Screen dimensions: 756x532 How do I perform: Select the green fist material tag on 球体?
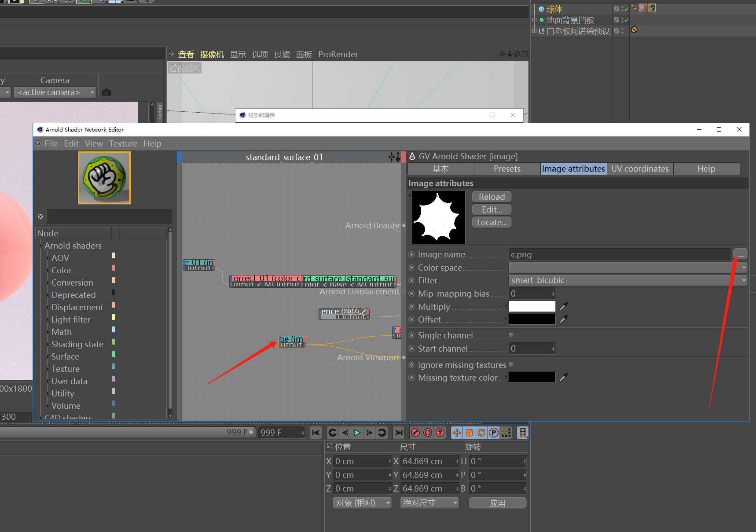click(652, 7)
